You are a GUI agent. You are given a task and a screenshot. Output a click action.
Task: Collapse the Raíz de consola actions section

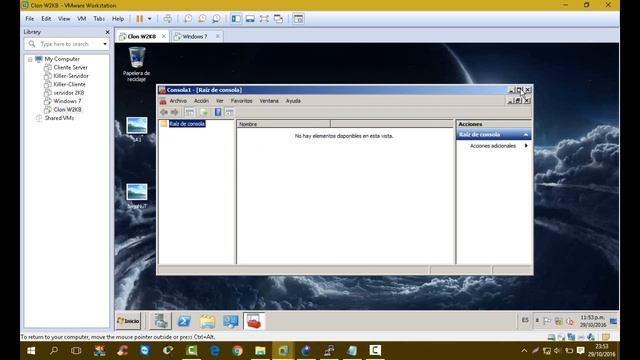click(x=526, y=134)
